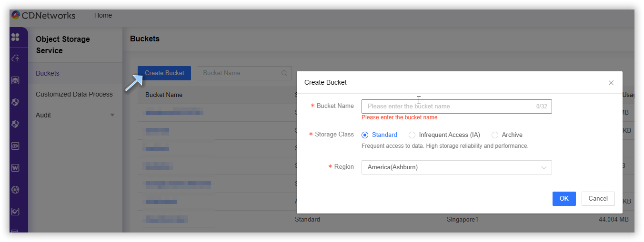Select Buckets in the sidebar menu

[48, 73]
